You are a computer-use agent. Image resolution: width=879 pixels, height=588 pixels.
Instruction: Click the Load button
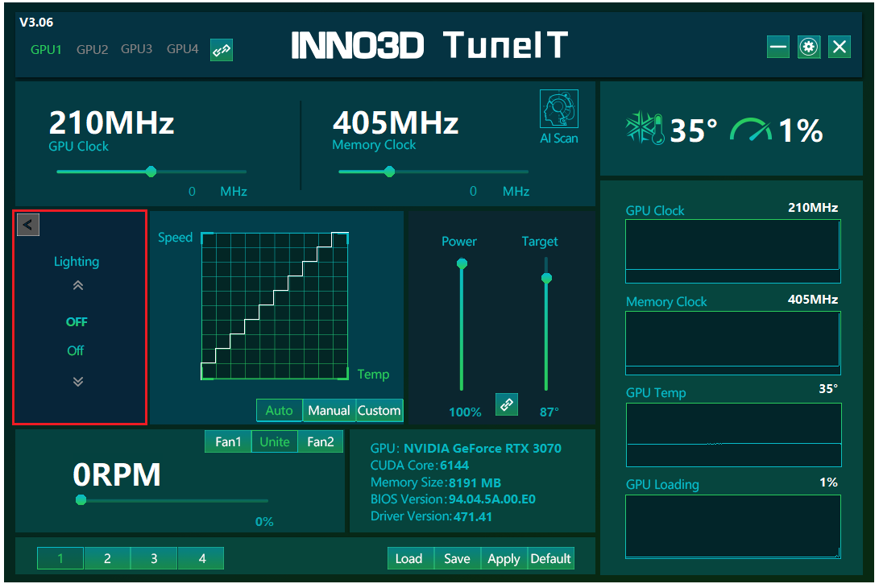pos(408,558)
